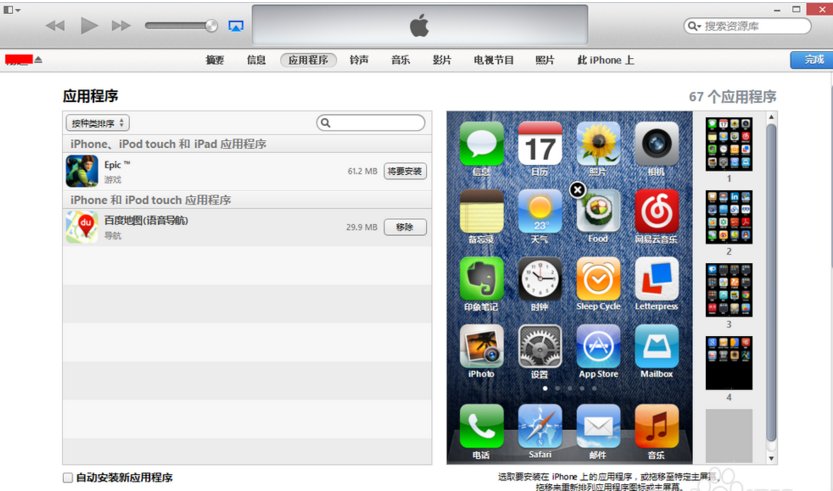Select the Safari compass icon in dock
The width and height of the screenshot is (833, 491).
point(540,426)
